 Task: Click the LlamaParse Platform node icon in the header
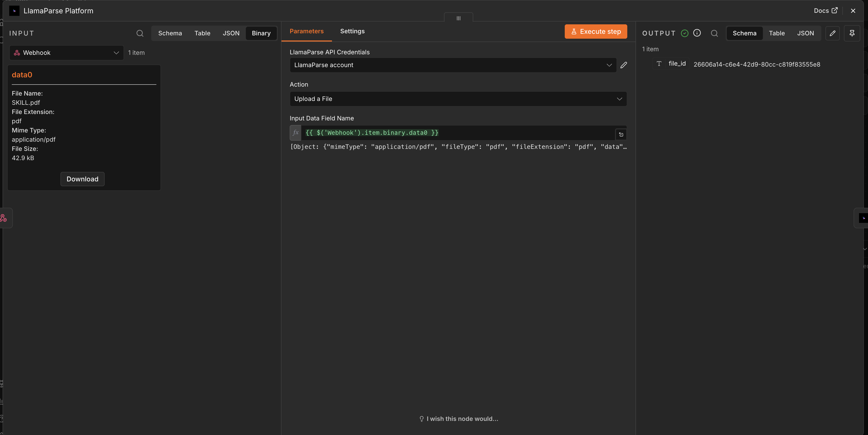14,11
